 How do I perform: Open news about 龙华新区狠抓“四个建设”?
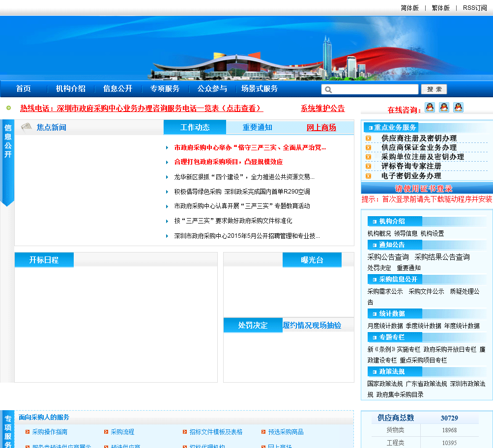click(244, 177)
